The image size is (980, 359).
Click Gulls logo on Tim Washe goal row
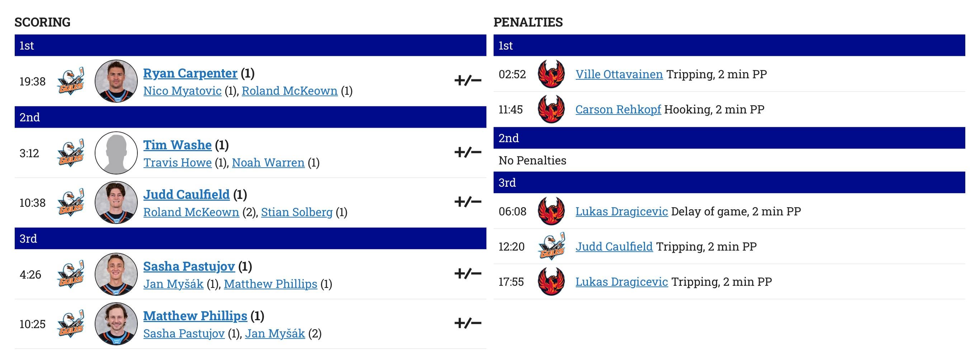click(x=71, y=153)
